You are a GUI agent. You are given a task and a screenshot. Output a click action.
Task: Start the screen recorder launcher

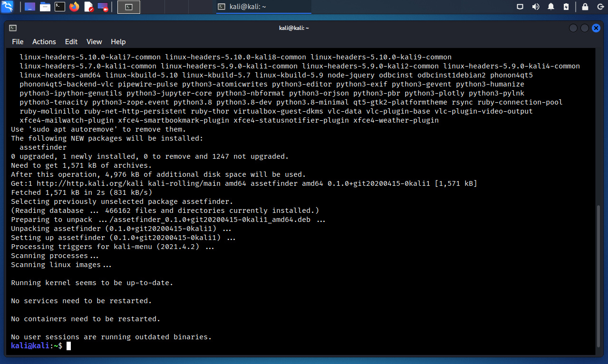(102, 7)
